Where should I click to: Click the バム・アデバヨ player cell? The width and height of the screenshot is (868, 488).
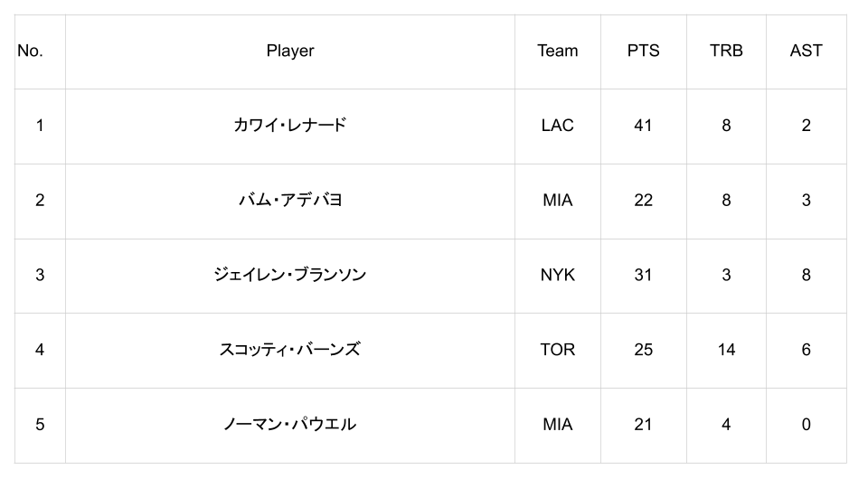(289, 201)
